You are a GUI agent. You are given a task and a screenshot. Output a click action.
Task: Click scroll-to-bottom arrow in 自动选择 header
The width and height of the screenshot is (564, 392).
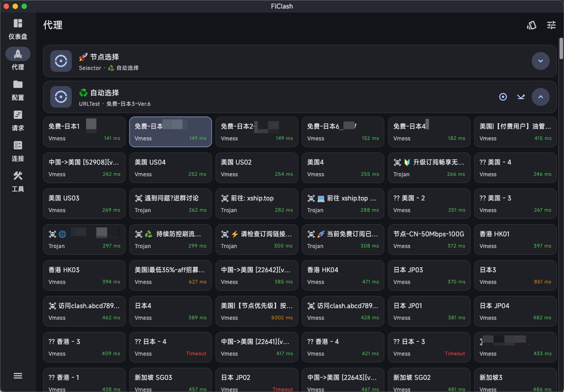point(521,97)
